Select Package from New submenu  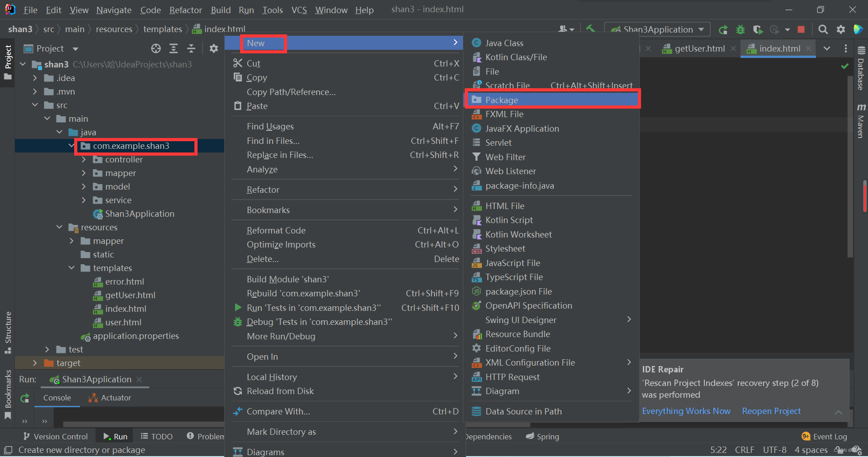pyautogui.click(x=552, y=100)
